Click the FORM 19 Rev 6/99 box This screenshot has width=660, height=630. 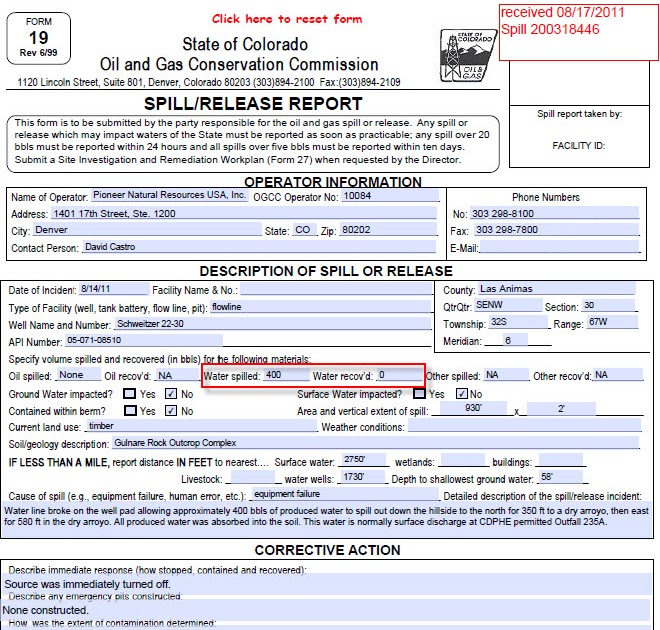coord(39,38)
